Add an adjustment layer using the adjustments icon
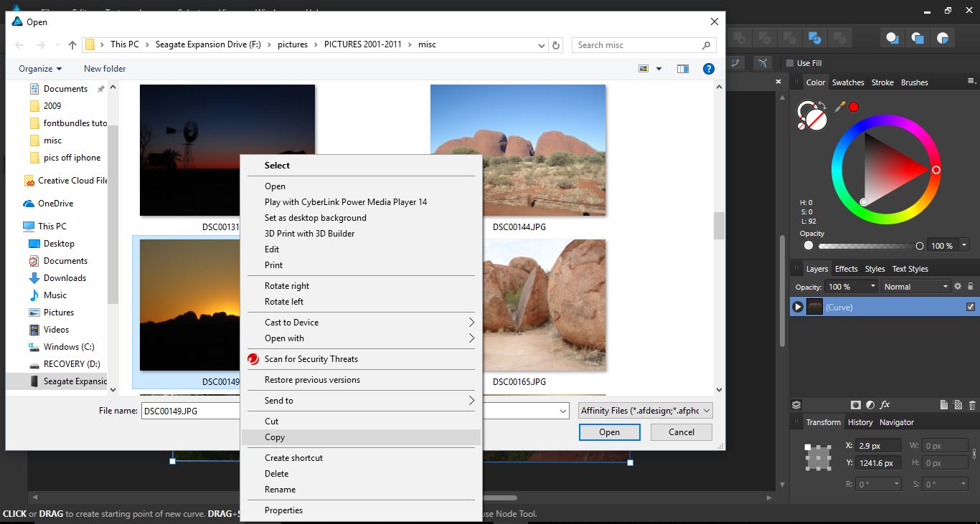 pyautogui.click(x=870, y=404)
